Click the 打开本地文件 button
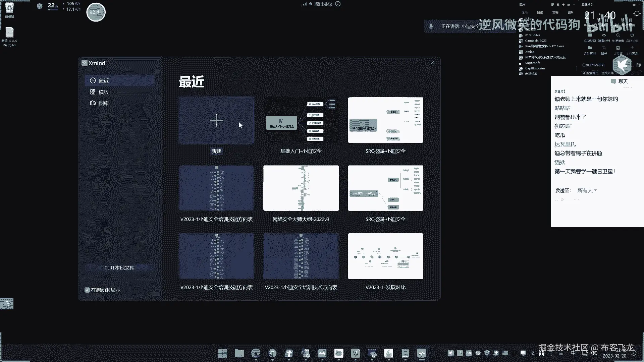 coord(120,268)
